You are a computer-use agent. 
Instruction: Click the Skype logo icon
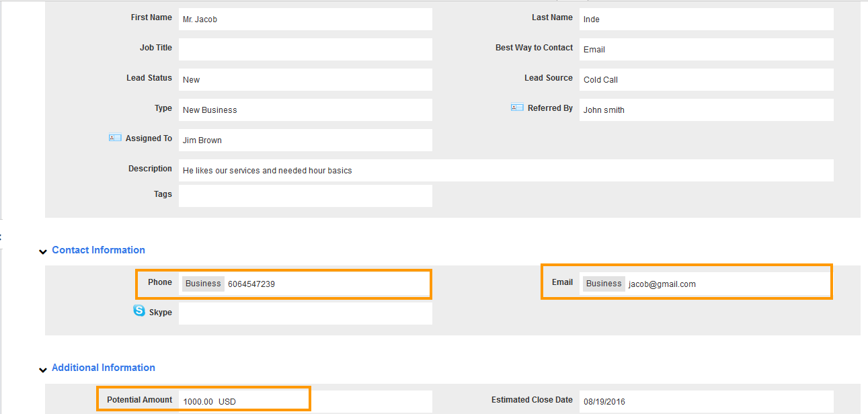click(x=139, y=310)
